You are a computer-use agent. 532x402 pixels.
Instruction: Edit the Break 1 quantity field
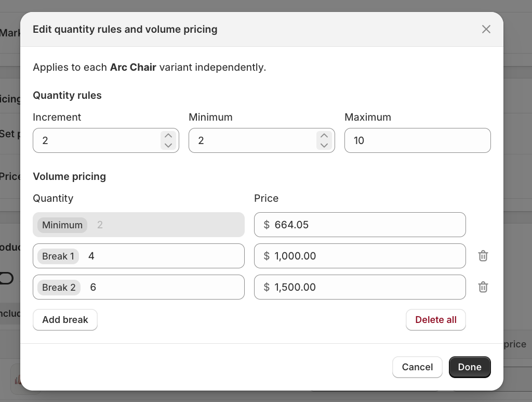138,256
